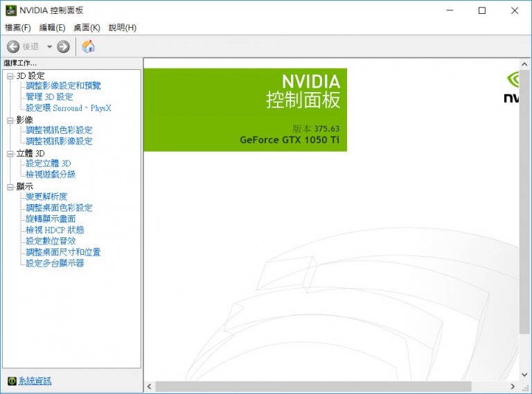532x394 pixels.
Task: Click the horizontal scrollbar thumb
Action: click(313, 386)
